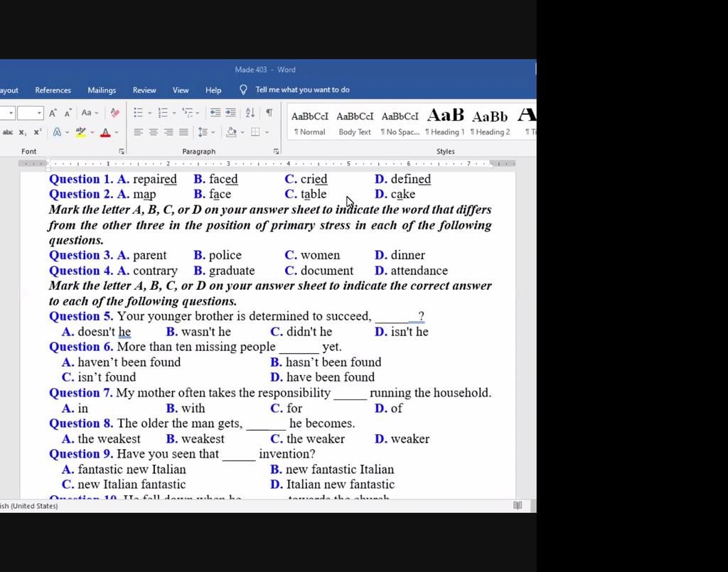Click the Tell Me lightbulb icon
This screenshot has height=572, width=728.
click(x=243, y=90)
